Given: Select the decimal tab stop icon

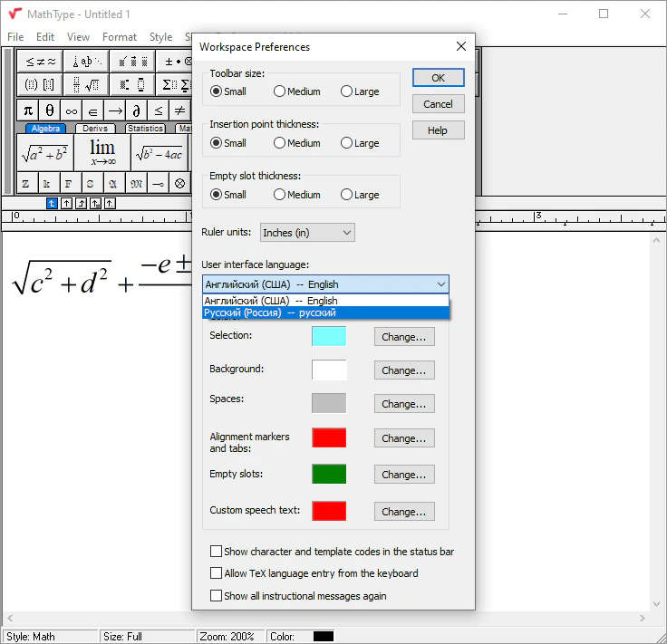Looking at the screenshot, I should pyautogui.click(x=110, y=204).
